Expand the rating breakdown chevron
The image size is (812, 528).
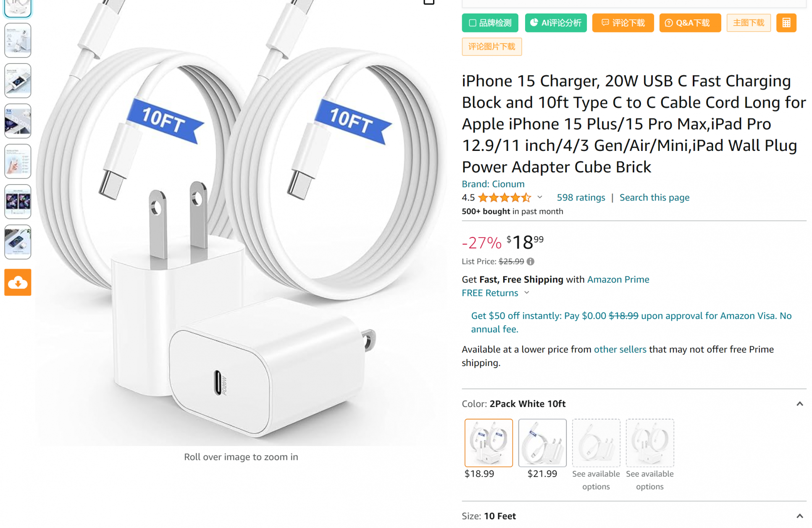click(x=540, y=197)
